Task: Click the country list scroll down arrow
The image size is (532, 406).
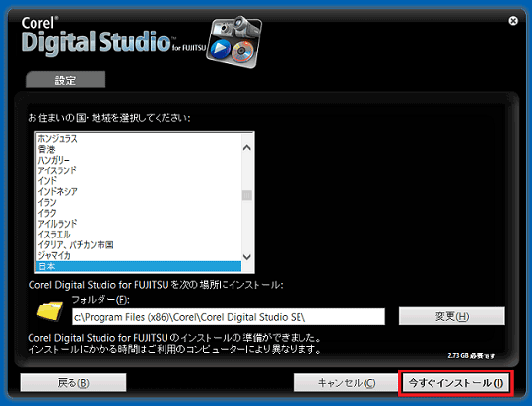Action: [x=247, y=257]
